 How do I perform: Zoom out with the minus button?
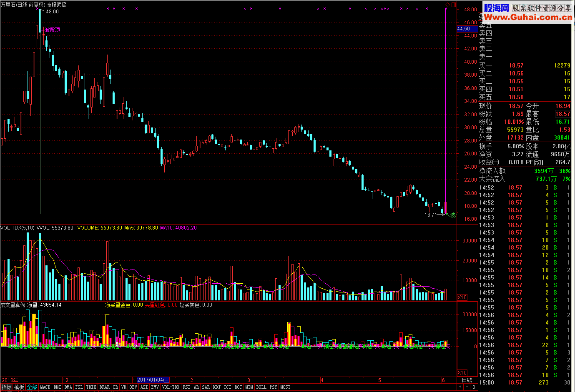pyautogui.click(x=467, y=387)
